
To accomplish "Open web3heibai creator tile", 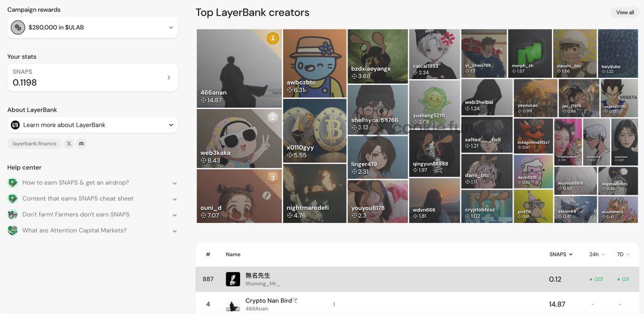I will pos(487,97).
